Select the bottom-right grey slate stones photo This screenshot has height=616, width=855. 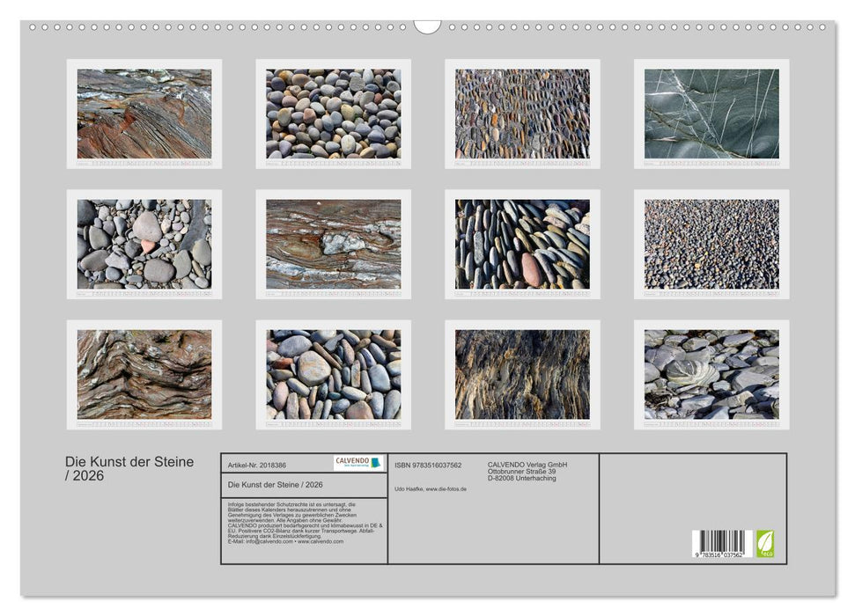point(711,374)
